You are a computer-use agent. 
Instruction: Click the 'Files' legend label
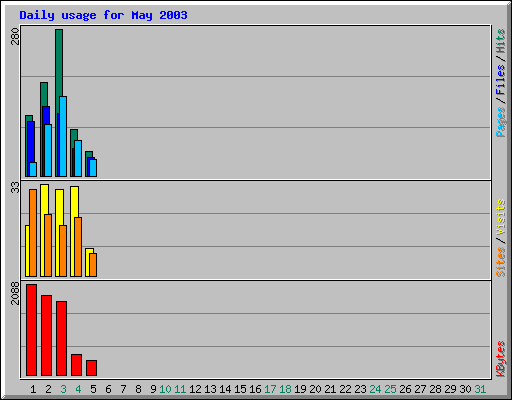(x=501, y=79)
